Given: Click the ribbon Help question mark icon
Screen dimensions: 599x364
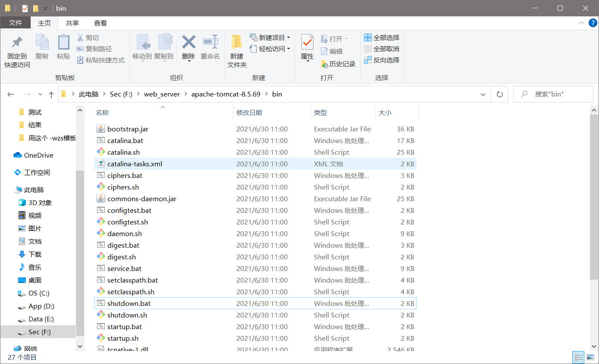Looking at the screenshot, I should [593, 23].
